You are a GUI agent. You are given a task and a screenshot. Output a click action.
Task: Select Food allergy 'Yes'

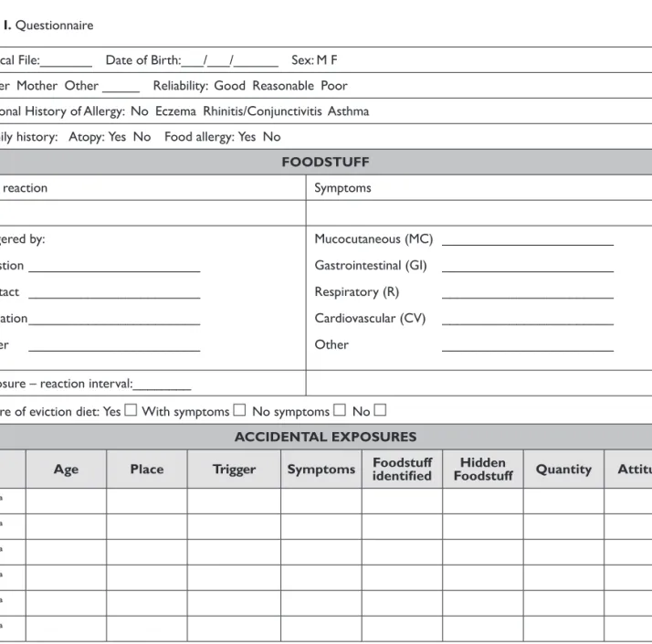pos(247,137)
